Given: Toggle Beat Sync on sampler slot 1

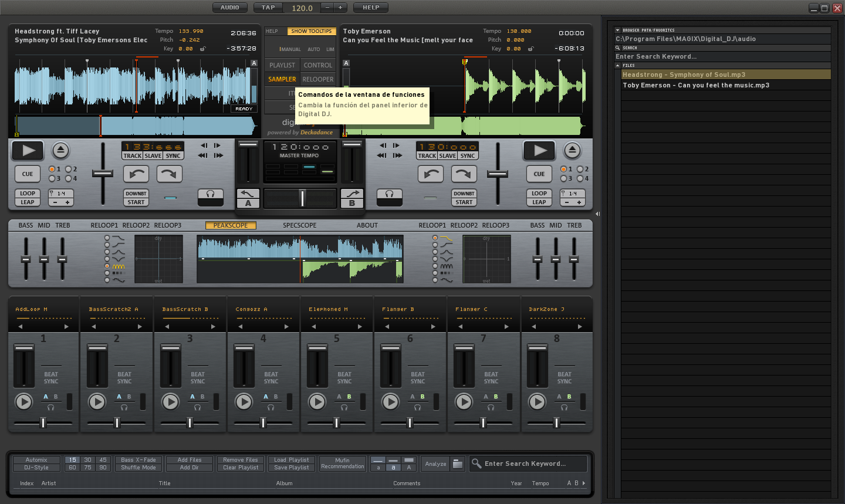Looking at the screenshot, I should [x=51, y=378].
